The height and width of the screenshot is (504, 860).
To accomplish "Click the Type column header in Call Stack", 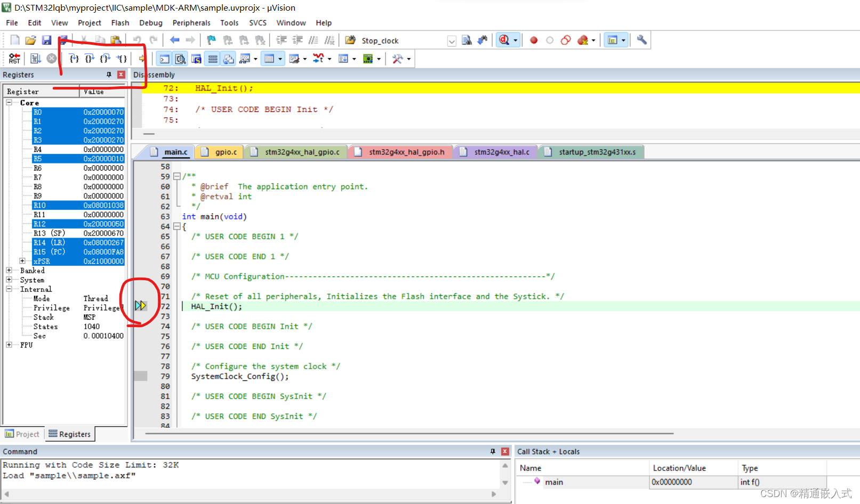I will coord(782,468).
